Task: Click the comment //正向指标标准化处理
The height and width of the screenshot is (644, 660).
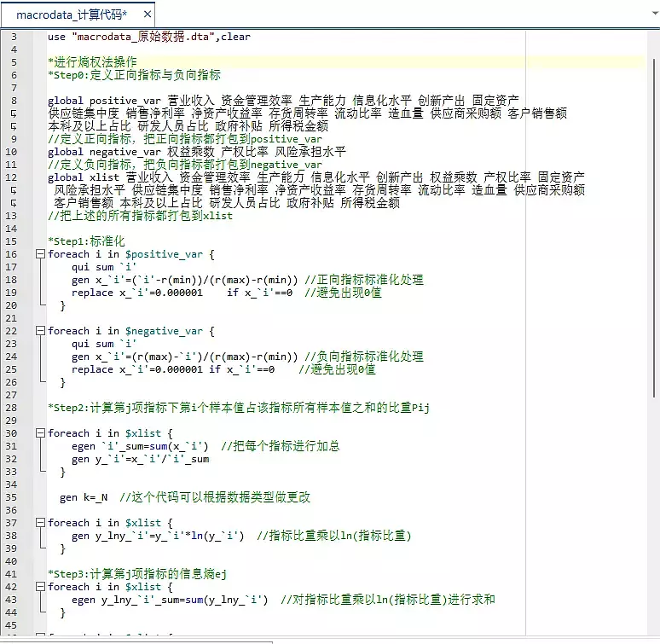Action: (x=364, y=280)
